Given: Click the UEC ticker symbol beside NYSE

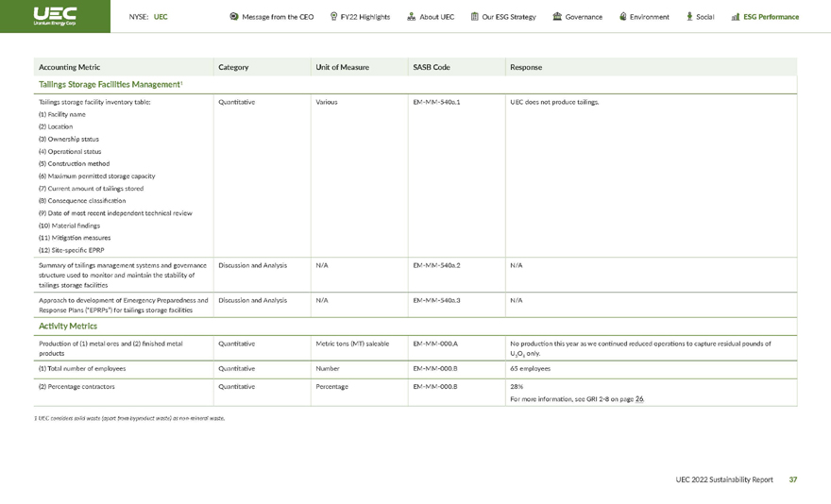Looking at the screenshot, I should point(161,17).
